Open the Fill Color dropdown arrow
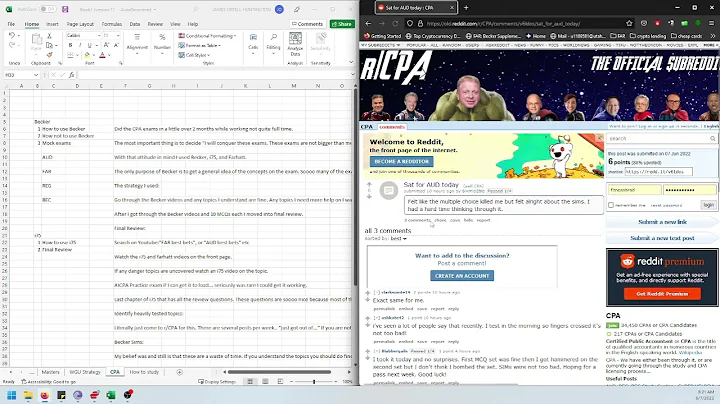The width and height of the screenshot is (720, 404). coord(94,55)
